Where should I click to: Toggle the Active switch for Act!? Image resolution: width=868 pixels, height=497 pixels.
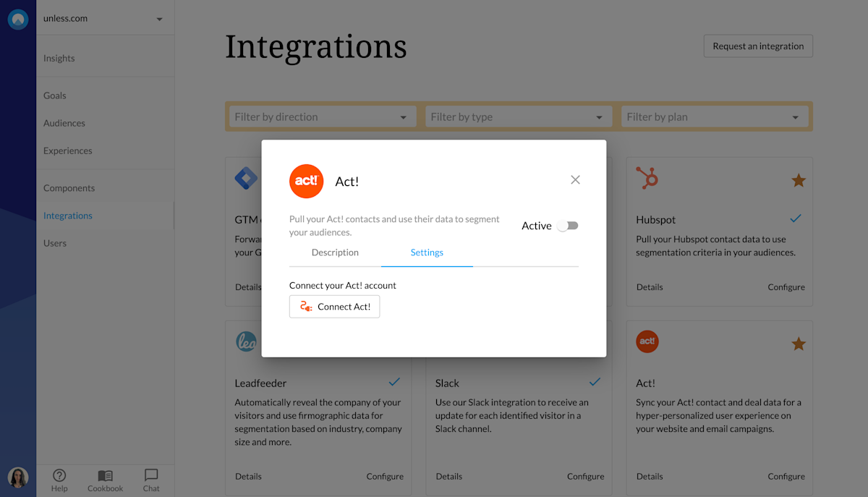click(x=568, y=226)
